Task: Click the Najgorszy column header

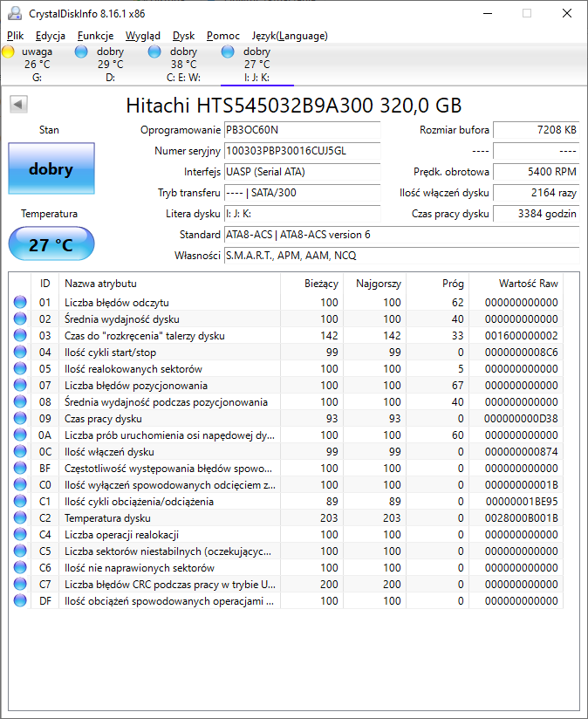Action: 375,284
